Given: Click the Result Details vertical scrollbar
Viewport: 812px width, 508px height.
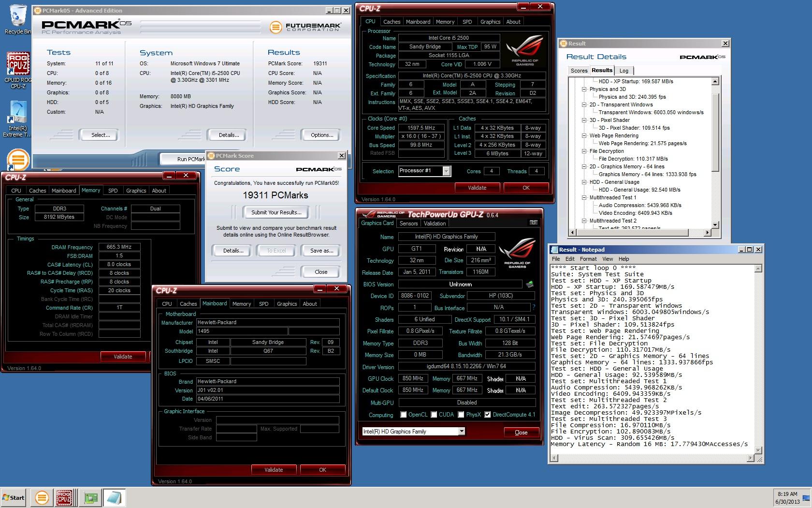Looking at the screenshot, I should (716, 153).
